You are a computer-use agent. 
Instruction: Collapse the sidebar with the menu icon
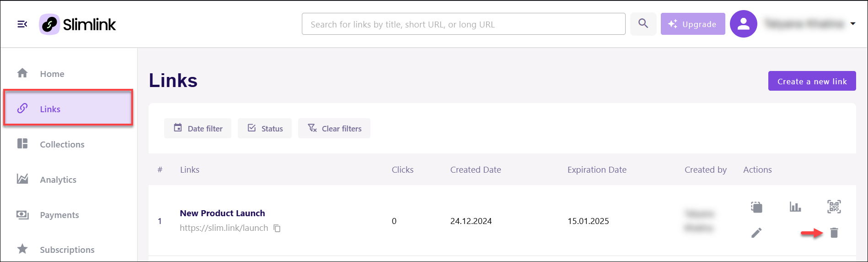coord(22,24)
